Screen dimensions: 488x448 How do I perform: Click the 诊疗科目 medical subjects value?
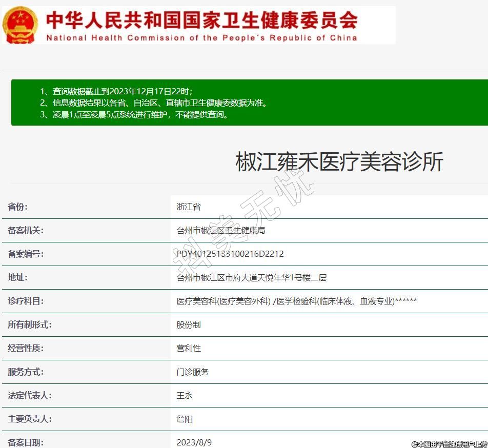pyautogui.click(x=296, y=301)
